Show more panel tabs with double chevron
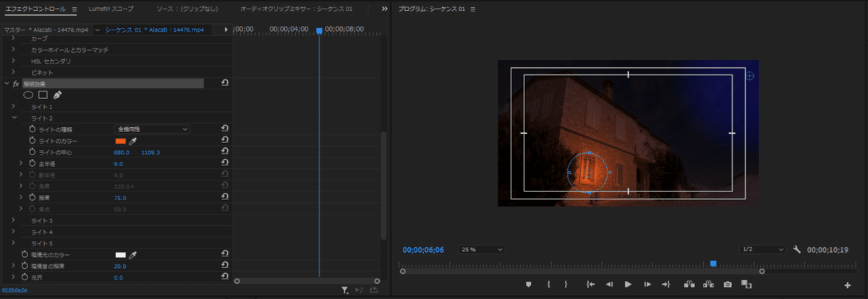The width and height of the screenshot is (868, 299). (x=384, y=9)
